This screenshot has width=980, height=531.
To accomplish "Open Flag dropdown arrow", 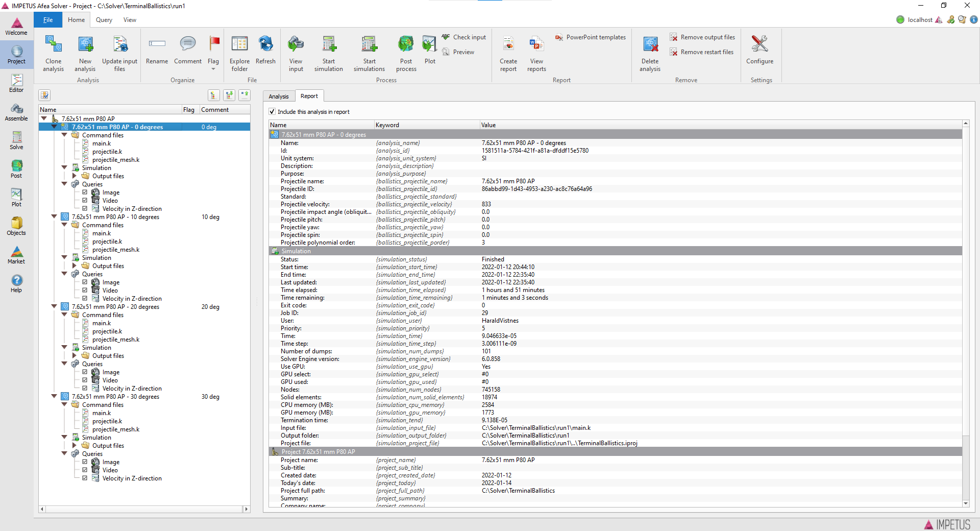I will (213, 69).
